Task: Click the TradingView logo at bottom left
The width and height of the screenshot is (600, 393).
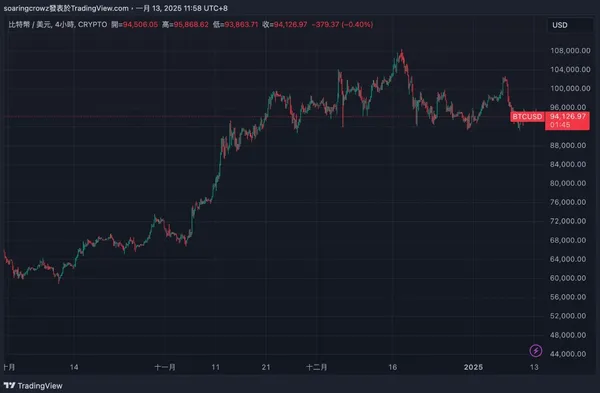Action: (x=33, y=385)
